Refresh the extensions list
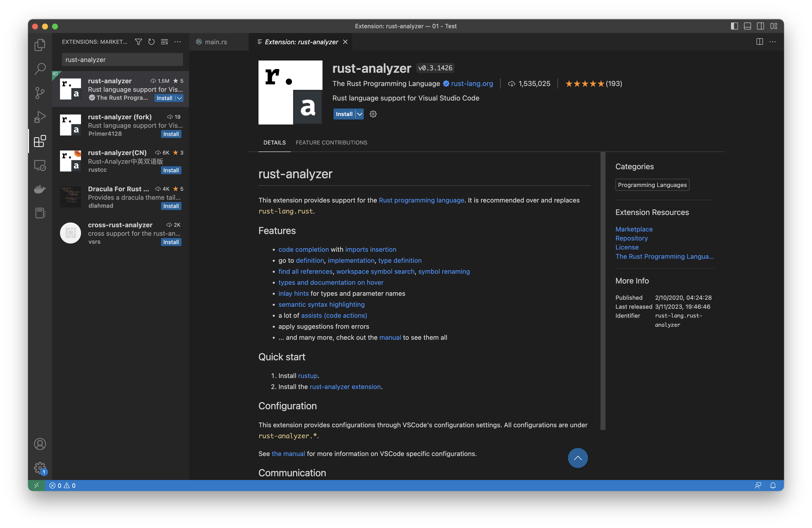This screenshot has height=528, width=812. [151, 41]
